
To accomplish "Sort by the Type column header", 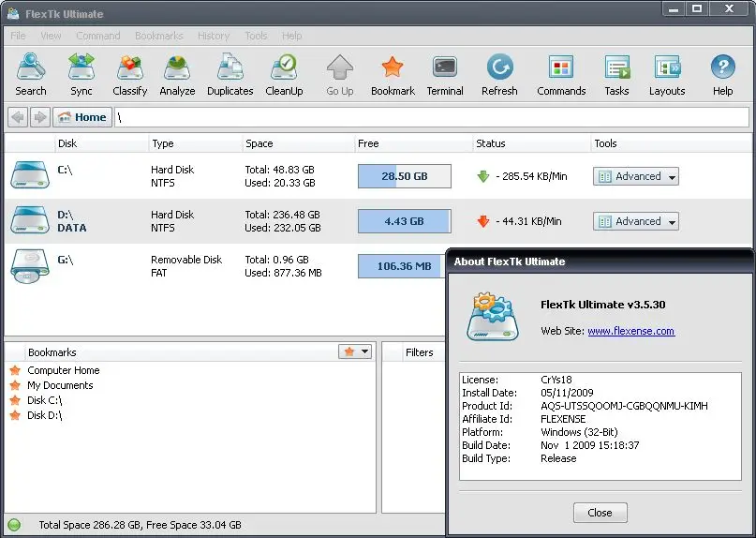I will tap(195, 143).
